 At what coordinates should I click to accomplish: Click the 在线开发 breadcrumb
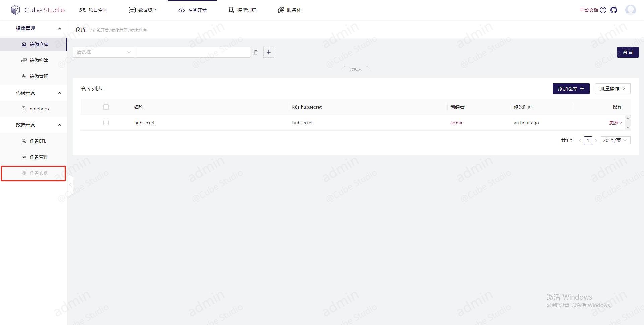point(101,30)
